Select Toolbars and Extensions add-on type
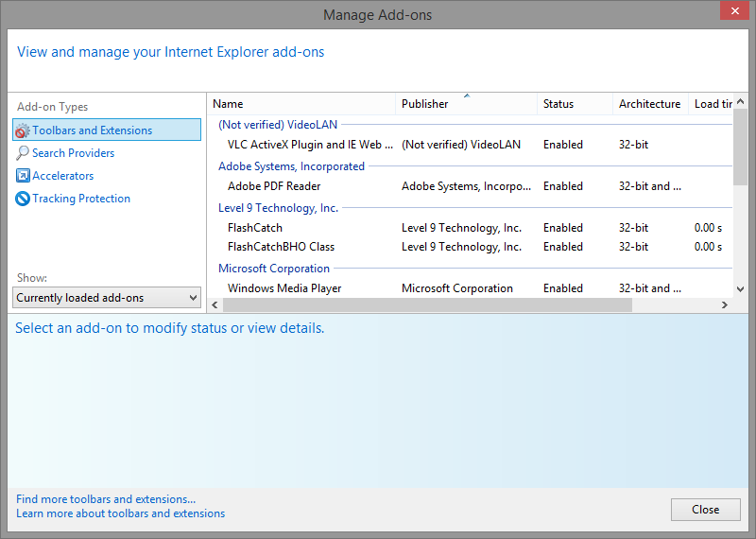The image size is (756, 539). [x=107, y=130]
